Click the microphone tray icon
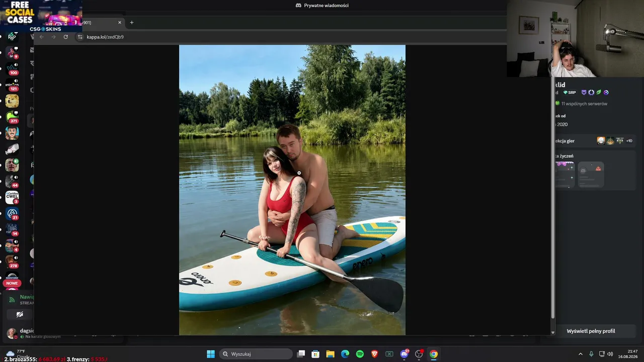The image size is (644, 362). coord(591,354)
